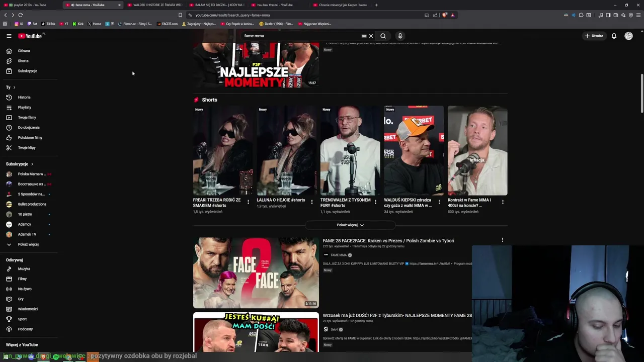Clear the search query with X
This screenshot has height=362, width=644.
[x=371, y=36]
